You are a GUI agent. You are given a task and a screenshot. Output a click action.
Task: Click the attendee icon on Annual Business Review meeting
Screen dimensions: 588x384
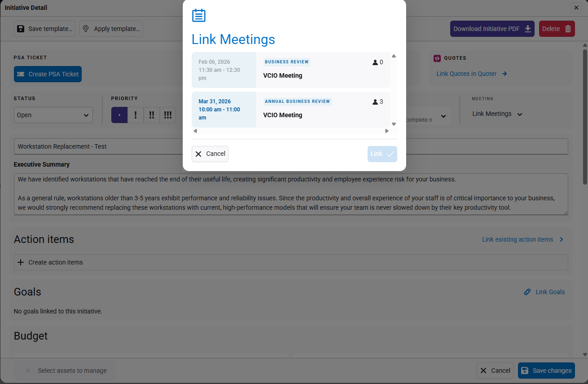tap(375, 102)
